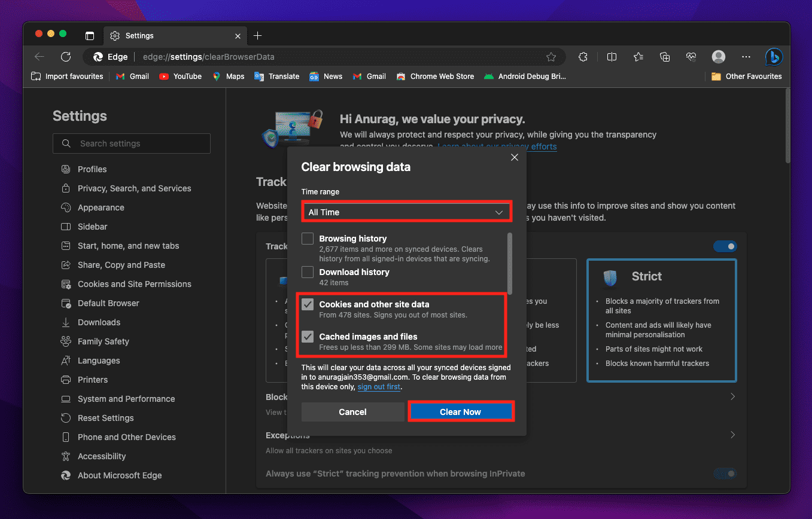Open the Extensions puzzle icon

pyautogui.click(x=583, y=57)
